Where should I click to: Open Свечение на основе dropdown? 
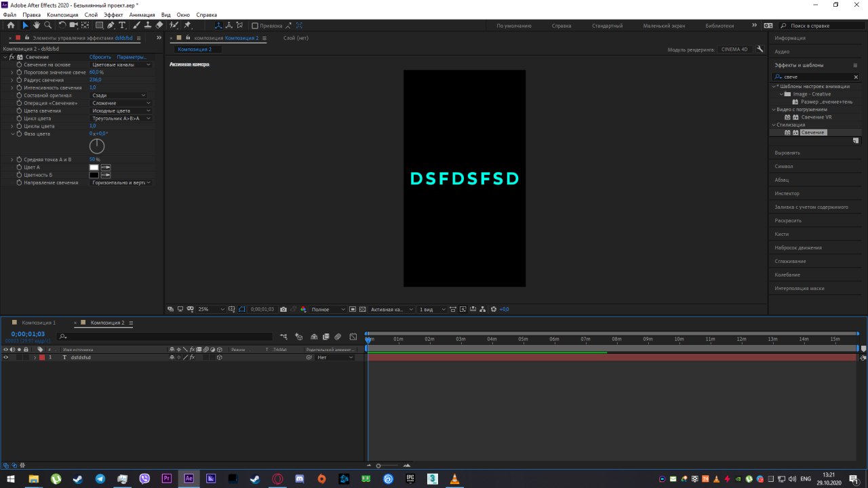[121, 64]
